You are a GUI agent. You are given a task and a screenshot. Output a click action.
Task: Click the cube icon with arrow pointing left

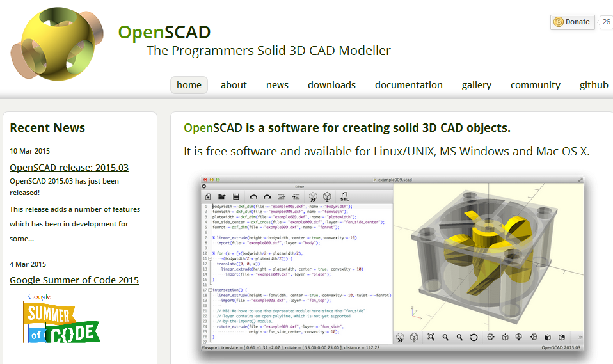point(533,337)
